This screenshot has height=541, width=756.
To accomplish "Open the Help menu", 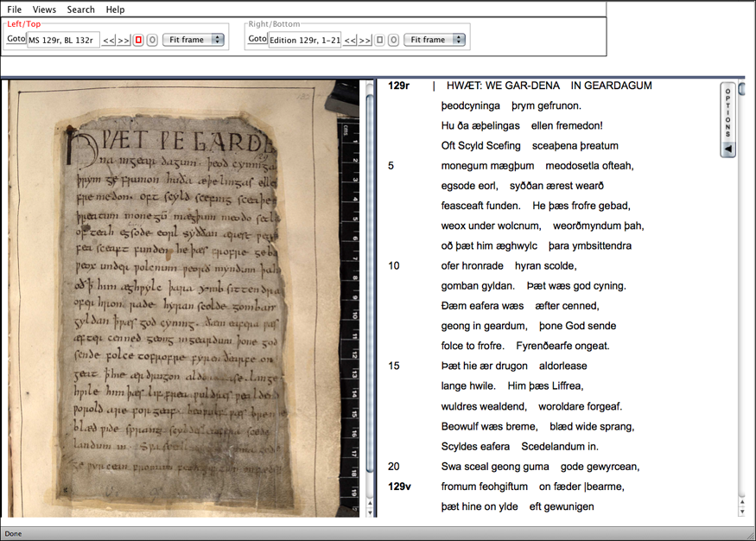I will (x=115, y=10).
